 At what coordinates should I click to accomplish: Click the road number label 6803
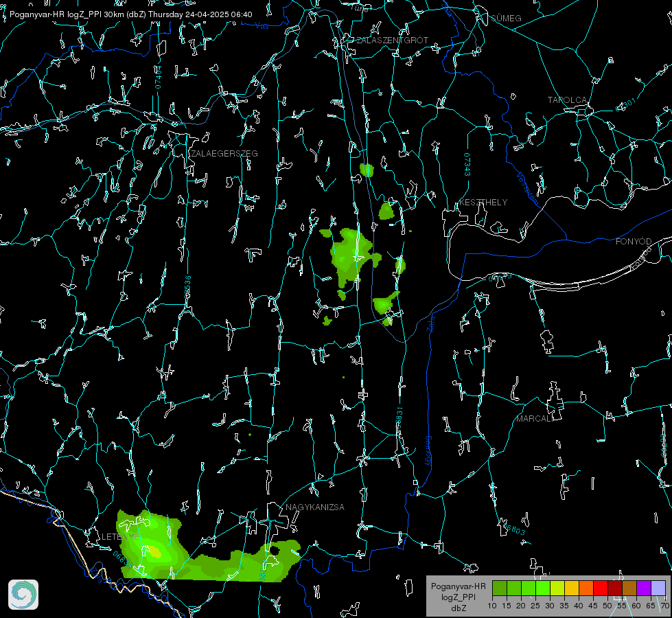[514, 529]
